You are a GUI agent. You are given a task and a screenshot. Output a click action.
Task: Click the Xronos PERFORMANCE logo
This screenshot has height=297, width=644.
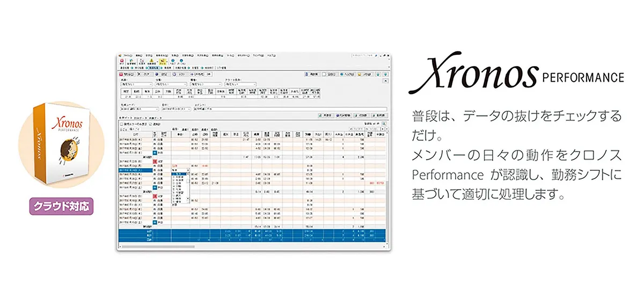pyautogui.click(x=518, y=73)
